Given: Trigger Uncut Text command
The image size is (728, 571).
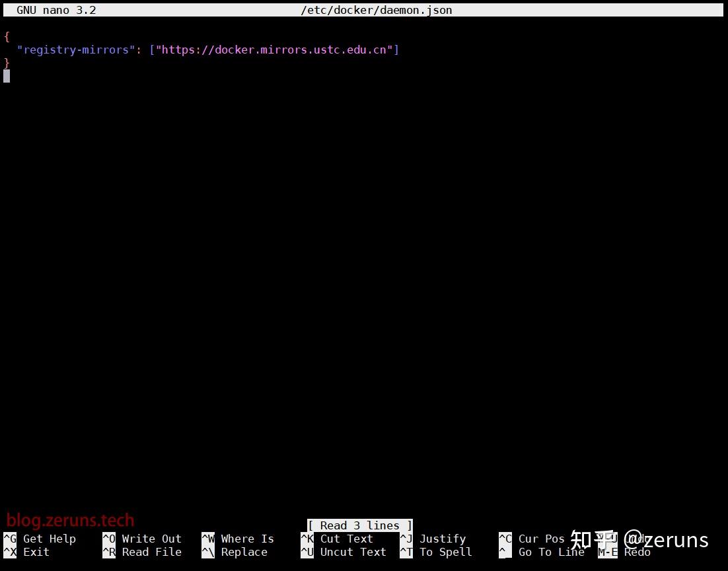Looking at the screenshot, I should tap(353, 552).
